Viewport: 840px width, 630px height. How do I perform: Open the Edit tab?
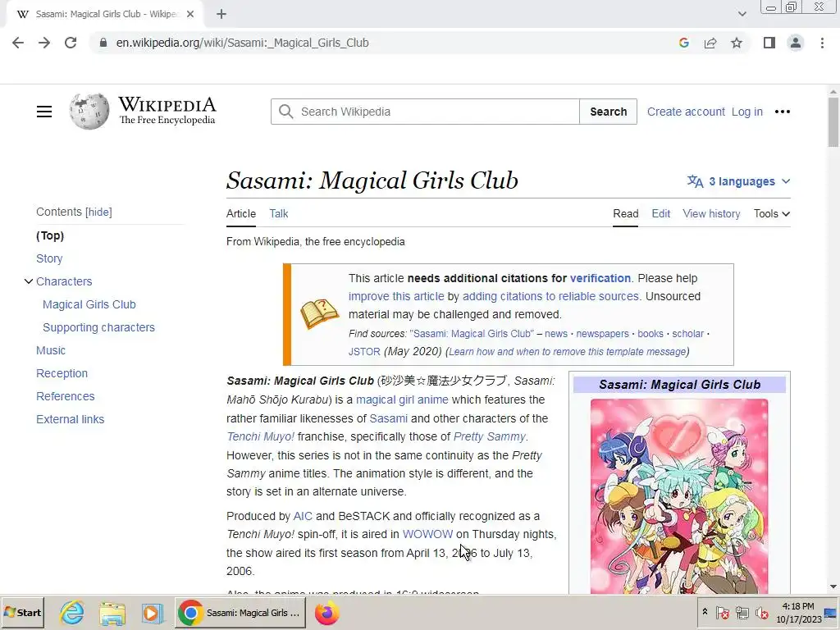pos(660,214)
